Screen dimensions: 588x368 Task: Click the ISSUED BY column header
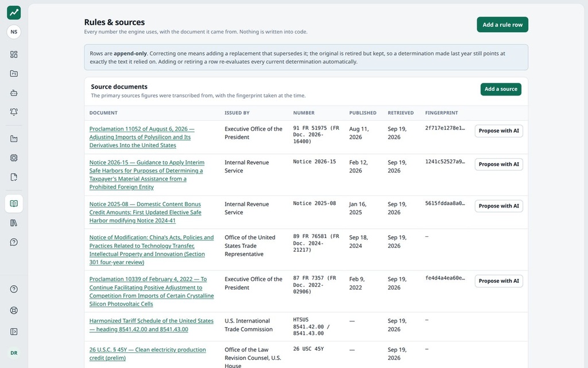tap(237, 113)
